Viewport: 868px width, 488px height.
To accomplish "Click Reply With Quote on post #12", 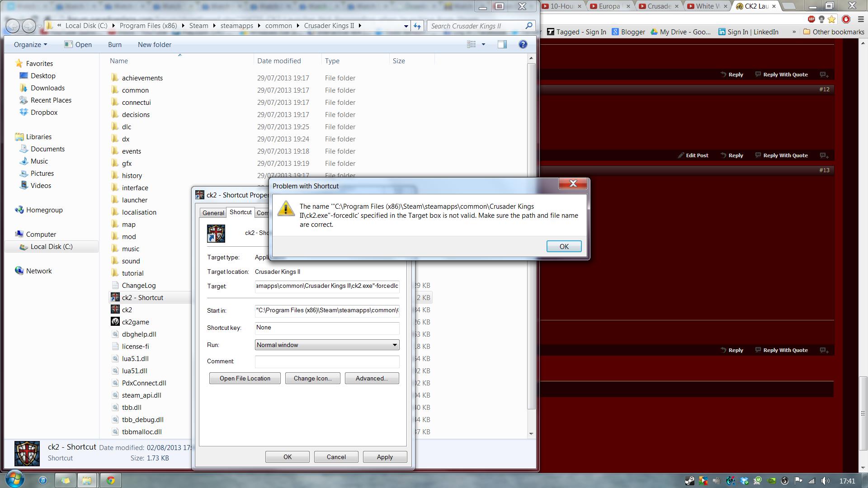I will coord(785,155).
